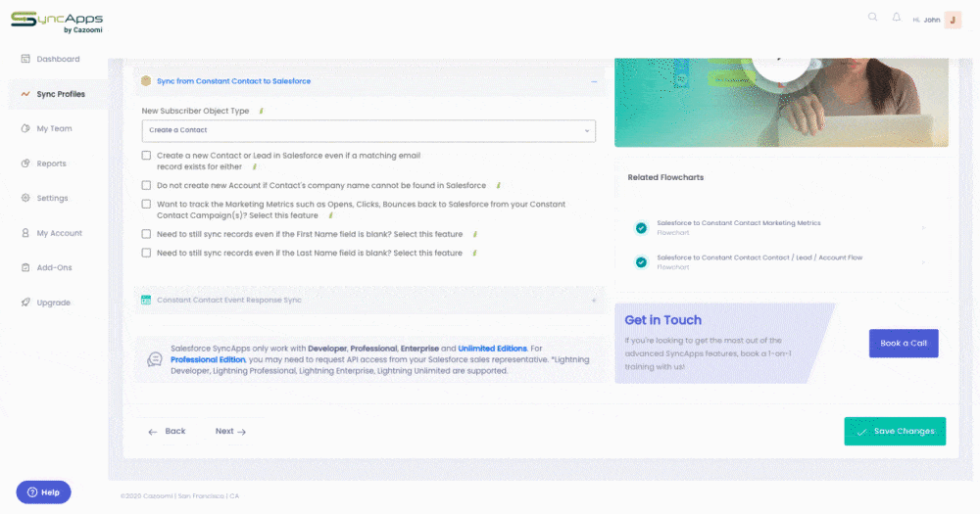Check sync records if Last Name blank
Viewport: 980px width, 514px height.
pyautogui.click(x=146, y=253)
